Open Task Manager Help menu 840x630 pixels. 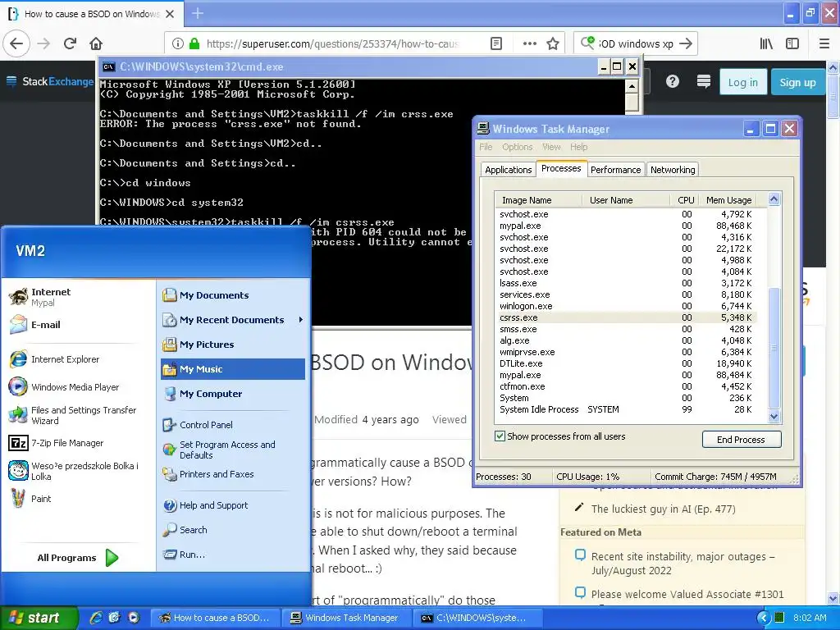point(578,147)
